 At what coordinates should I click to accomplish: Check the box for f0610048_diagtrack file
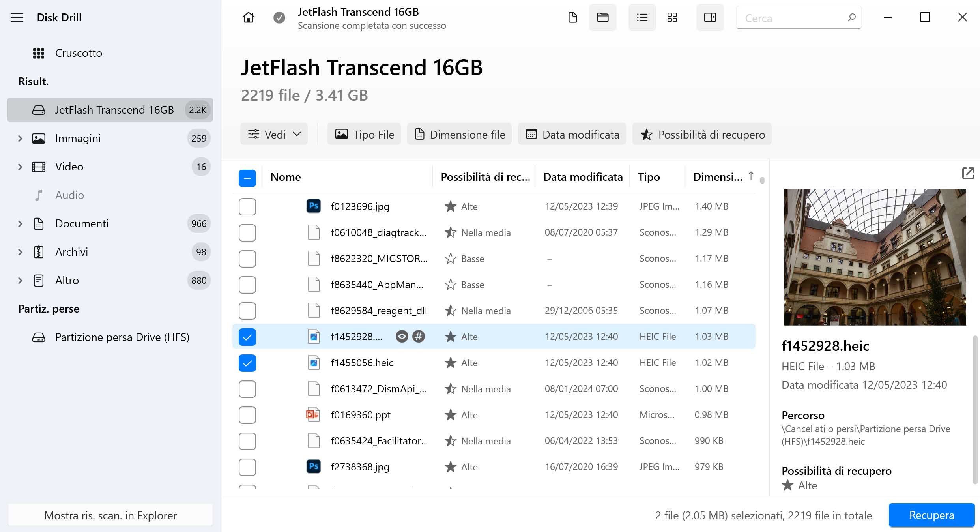[247, 232]
